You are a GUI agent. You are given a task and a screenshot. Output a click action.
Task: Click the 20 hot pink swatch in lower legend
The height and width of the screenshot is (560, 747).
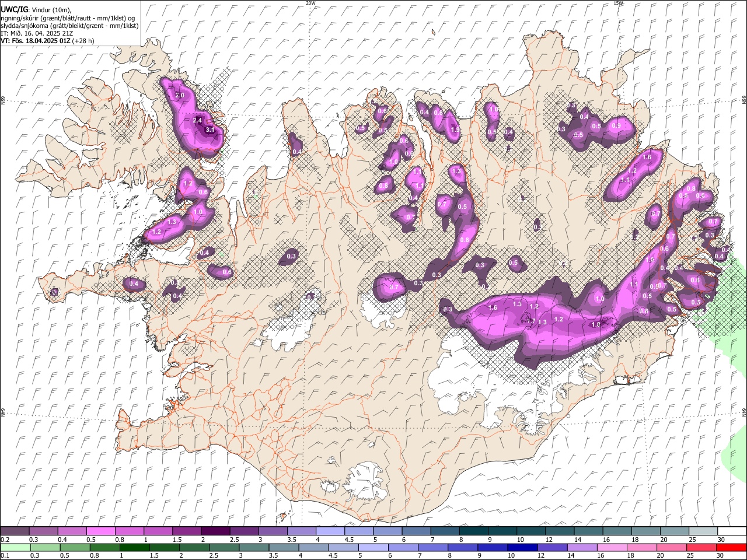pyautogui.click(x=672, y=548)
